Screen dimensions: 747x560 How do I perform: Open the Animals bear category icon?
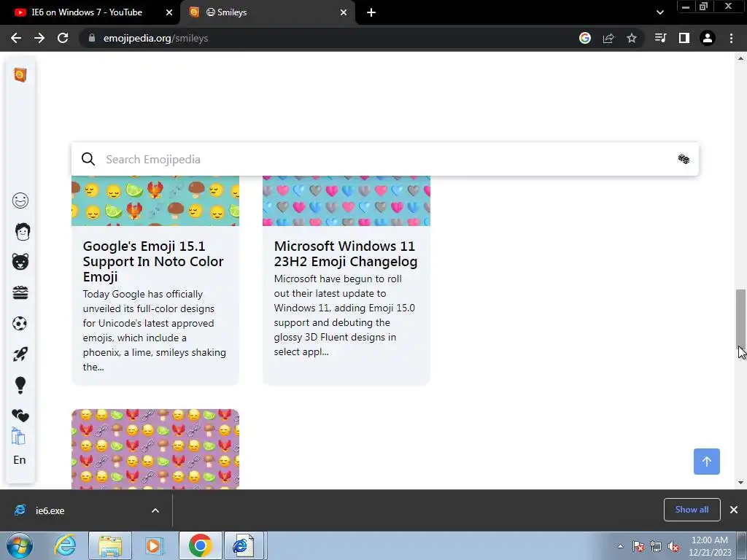tap(20, 262)
